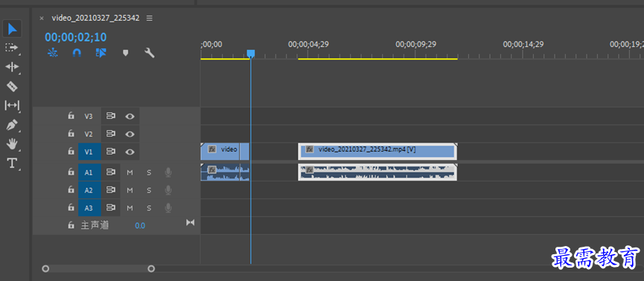This screenshot has width=644, height=281.
Task: Click the master track 0.0 volume value
Action: [x=140, y=226]
